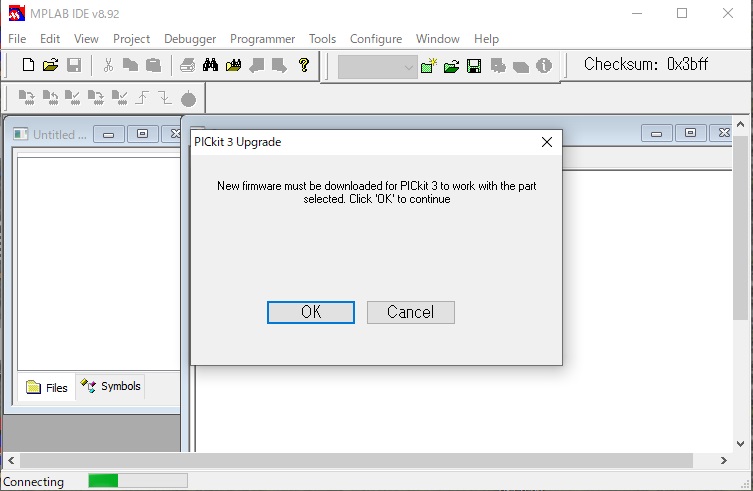The image size is (753, 491).
Task: Open the build configuration dropdown
Action: point(377,67)
